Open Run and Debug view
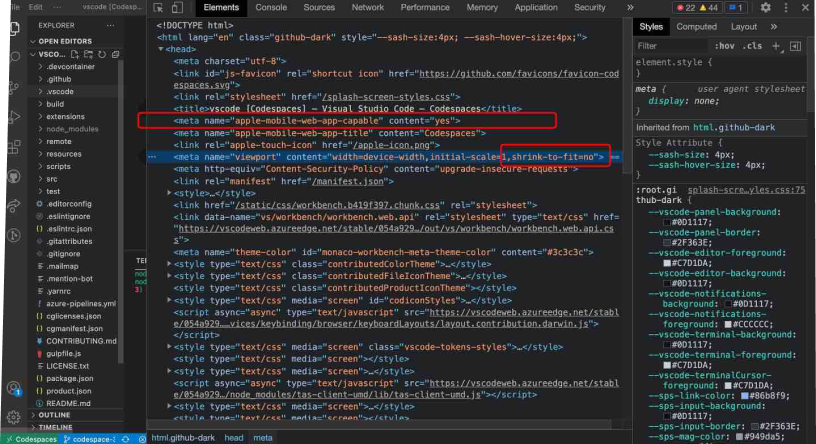The width and height of the screenshot is (816, 444). click(x=14, y=117)
